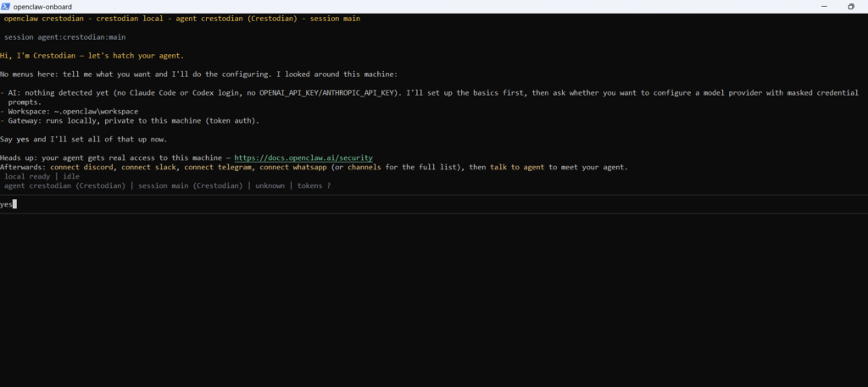Click the 'local ready | idle' status line
Image resolution: width=868 pixels, height=387 pixels.
tap(42, 176)
